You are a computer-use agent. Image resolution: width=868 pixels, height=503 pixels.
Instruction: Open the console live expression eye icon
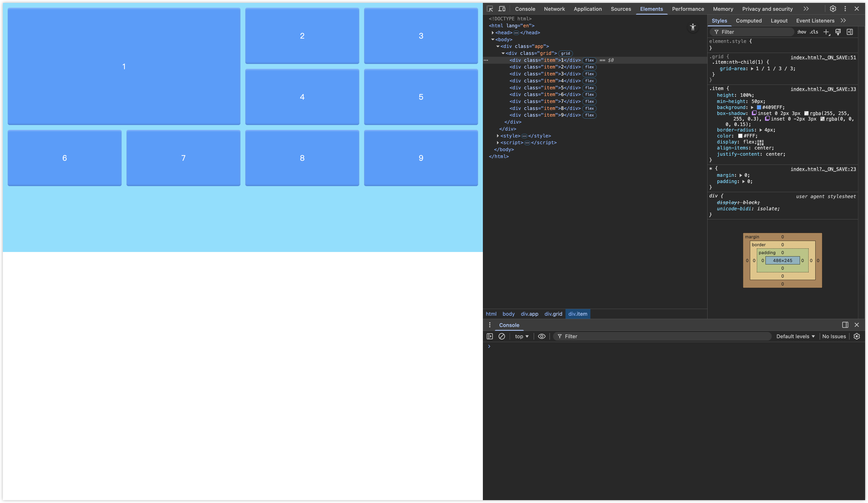[542, 336]
